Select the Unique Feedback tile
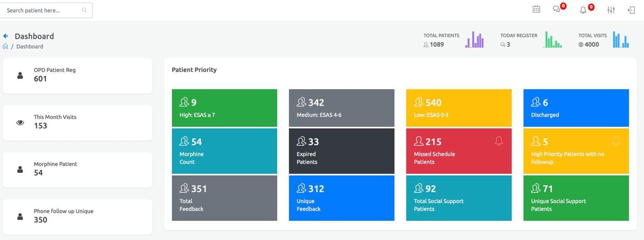The width and height of the screenshot is (644, 240). click(x=341, y=198)
